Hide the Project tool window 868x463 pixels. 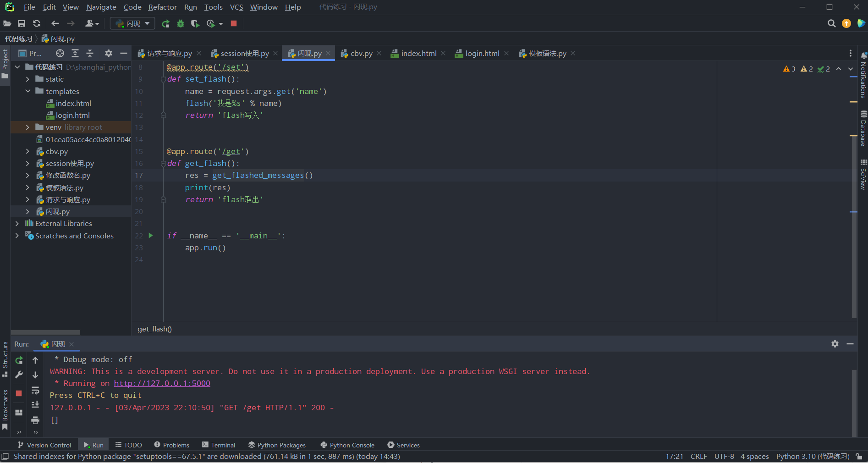[x=123, y=54]
